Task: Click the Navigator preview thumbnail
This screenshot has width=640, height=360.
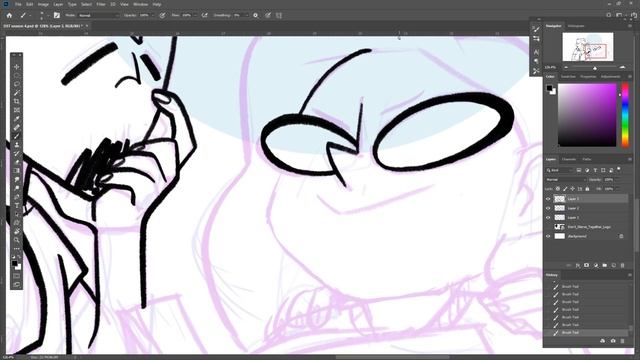Action: tap(588, 47)
